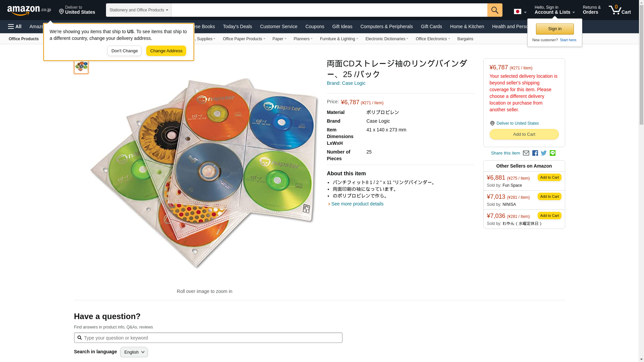644x362 pixels.
Task: Share this item on Facebook
Action: [x=535, y=153]
